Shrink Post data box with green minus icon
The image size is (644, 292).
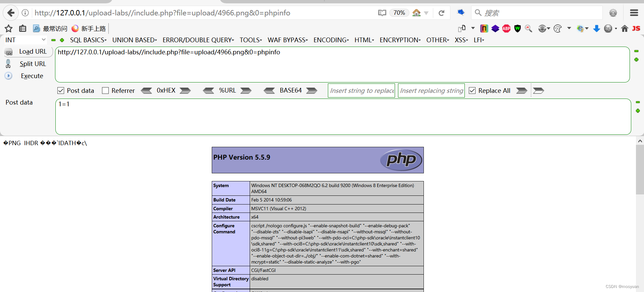point(638,102)
